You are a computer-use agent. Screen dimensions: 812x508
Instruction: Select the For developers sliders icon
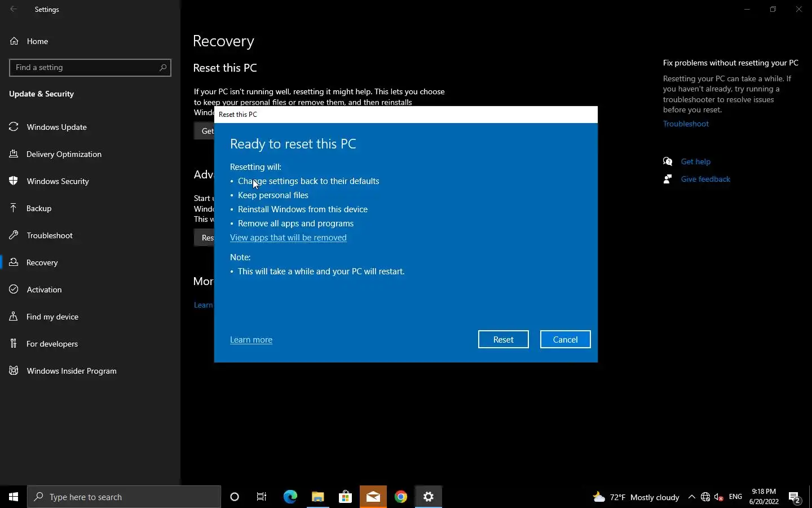pos(14,344)
